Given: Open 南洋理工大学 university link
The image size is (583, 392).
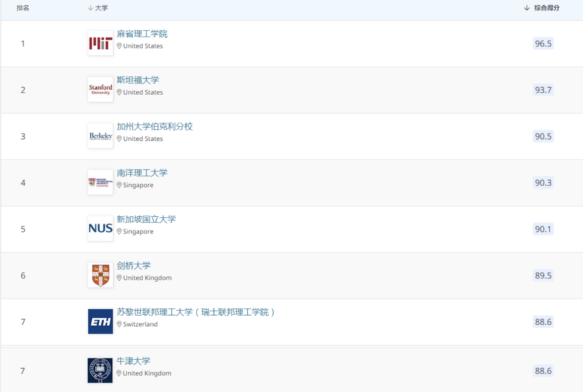Looking at the screenshot, I should 142,173.
